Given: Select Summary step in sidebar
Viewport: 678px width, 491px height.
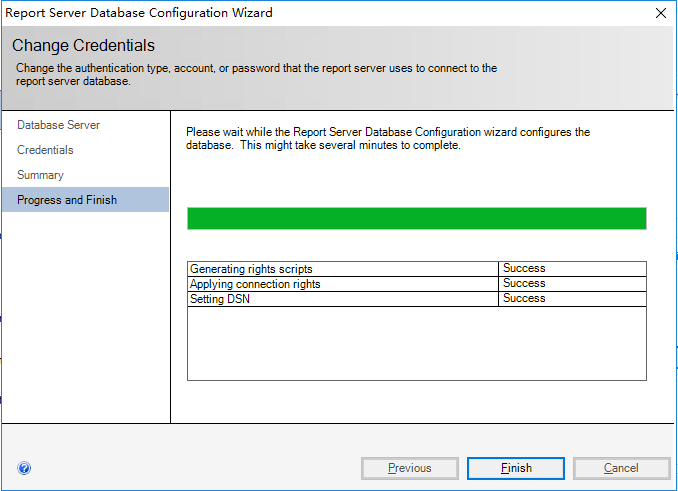Looking at the screenshot, I should pyautogui.click(x=40, y=175).
